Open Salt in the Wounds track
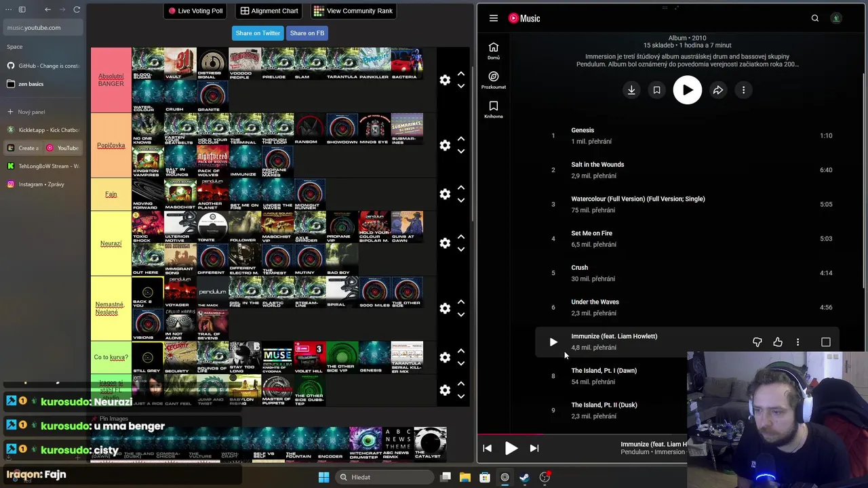 tap(597, 165)
